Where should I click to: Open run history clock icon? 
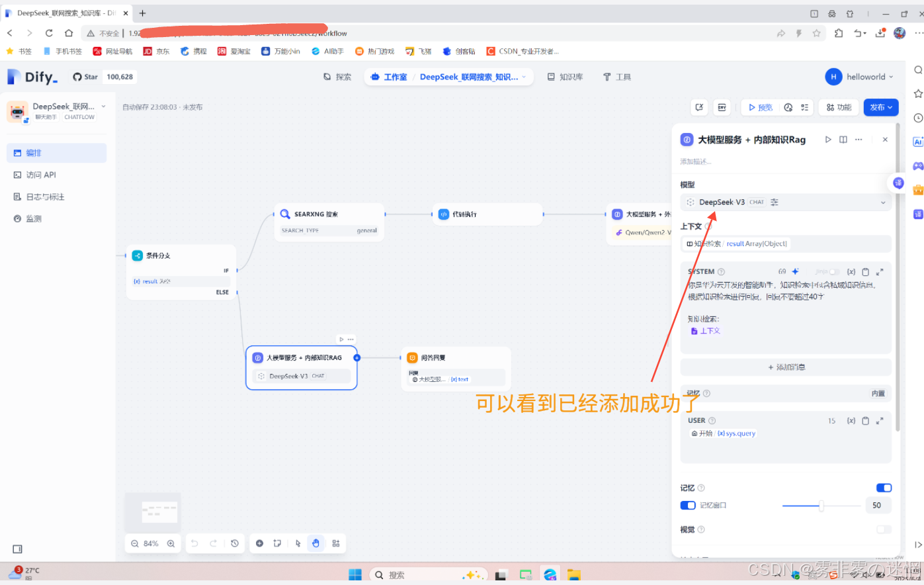pos(788,107)
